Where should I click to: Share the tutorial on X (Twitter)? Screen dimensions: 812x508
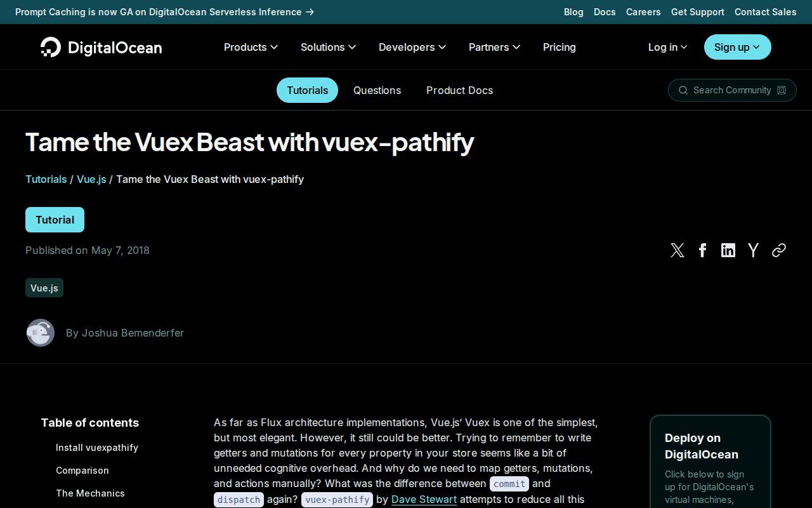pos(678,250)
